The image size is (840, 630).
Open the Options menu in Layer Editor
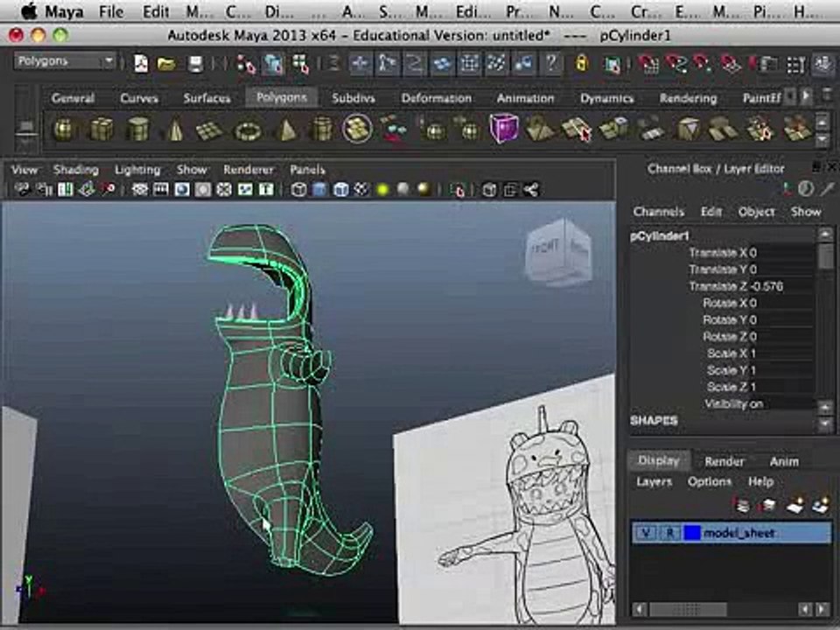(710, 481)
